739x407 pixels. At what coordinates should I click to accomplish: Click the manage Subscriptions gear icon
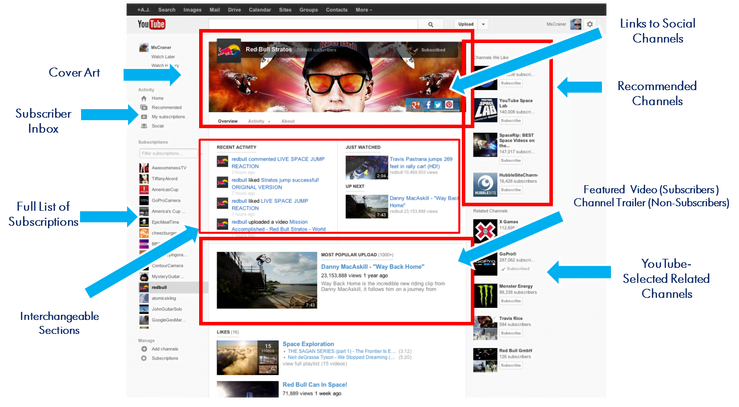pos(144,358)
